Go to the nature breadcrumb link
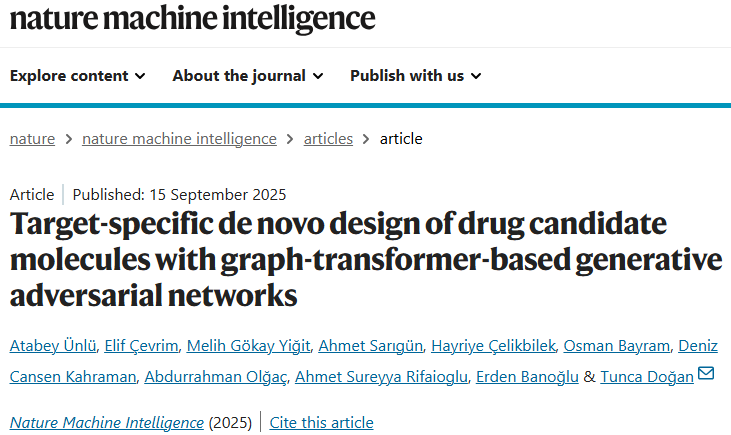The image size is (731, 435). click(x=32, y=139)
